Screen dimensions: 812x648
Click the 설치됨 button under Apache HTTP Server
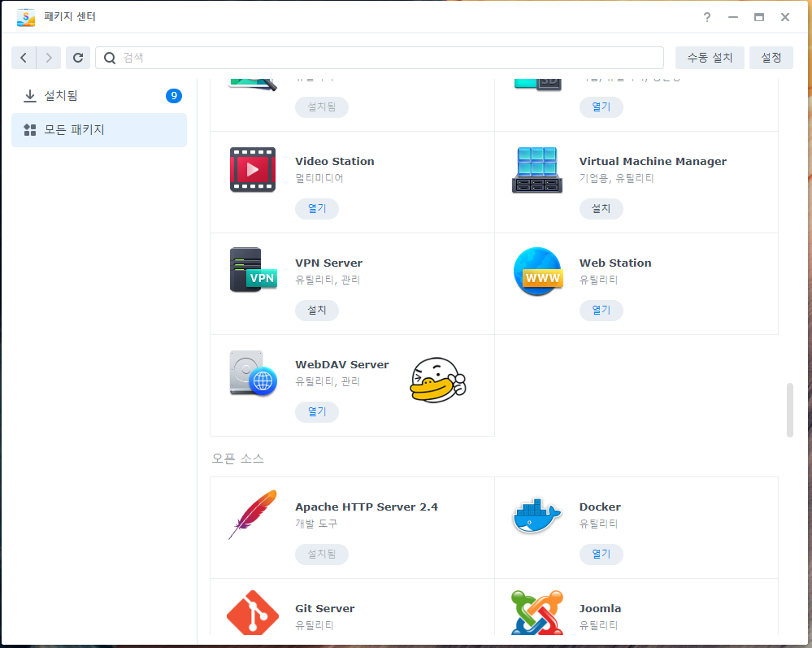tap(322, 554)
